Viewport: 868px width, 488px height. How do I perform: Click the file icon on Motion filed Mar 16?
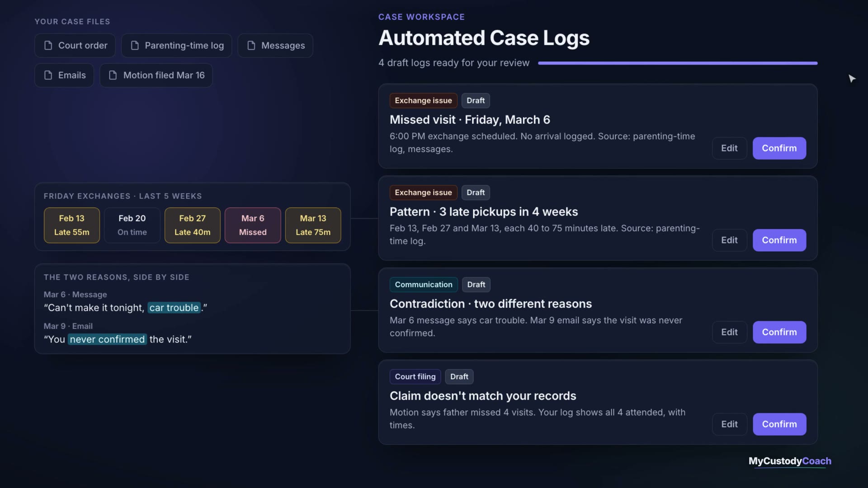coord(113,75)
